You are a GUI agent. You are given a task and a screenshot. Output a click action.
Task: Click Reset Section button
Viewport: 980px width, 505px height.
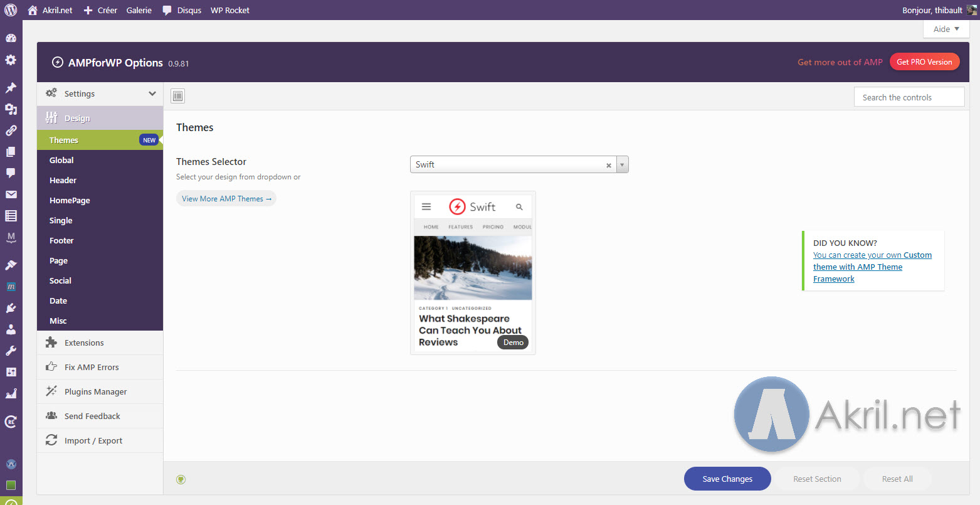coord(817,479)
